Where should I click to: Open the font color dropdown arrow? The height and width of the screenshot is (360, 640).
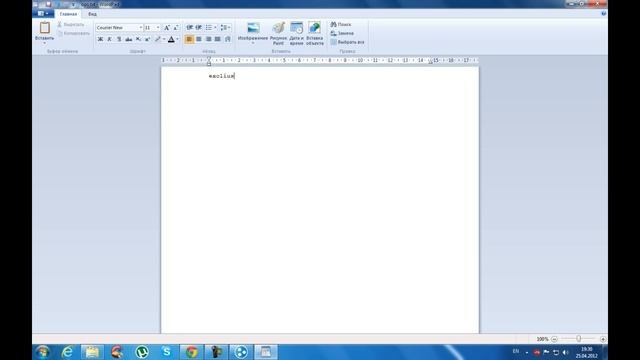coord(178,39)
